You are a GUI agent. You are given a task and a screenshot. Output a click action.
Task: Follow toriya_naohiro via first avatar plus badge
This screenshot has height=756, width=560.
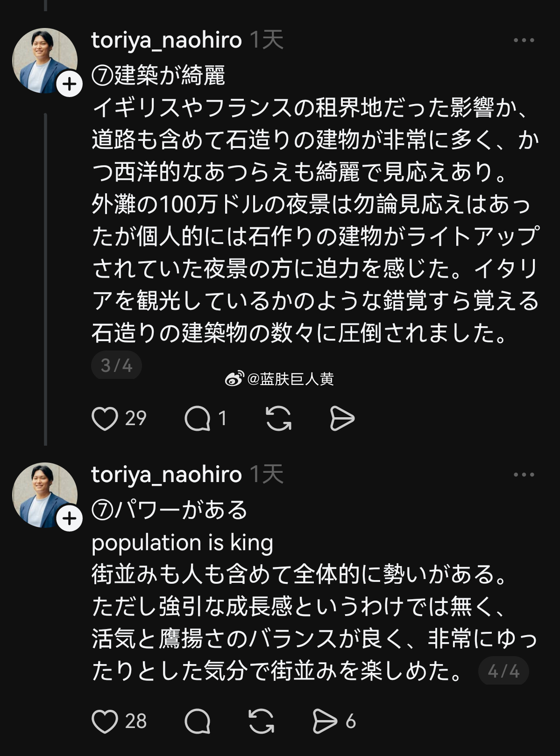(70, 84)
